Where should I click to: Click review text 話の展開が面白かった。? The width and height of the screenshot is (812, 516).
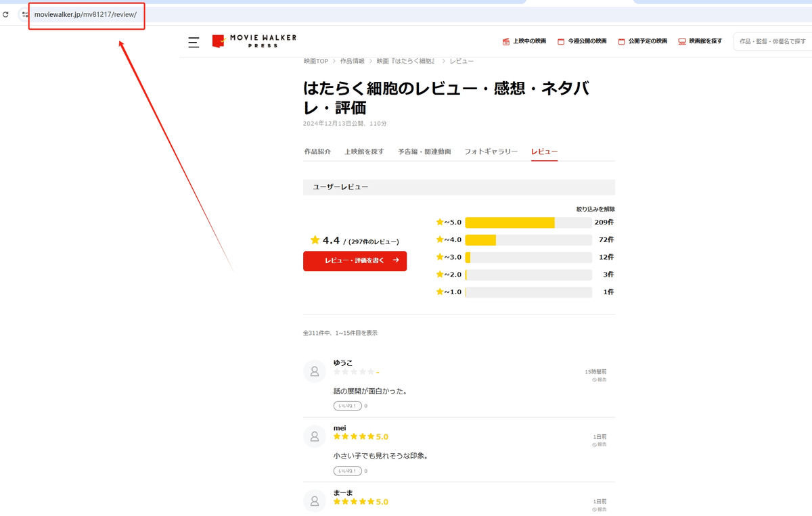pos(370,392)
